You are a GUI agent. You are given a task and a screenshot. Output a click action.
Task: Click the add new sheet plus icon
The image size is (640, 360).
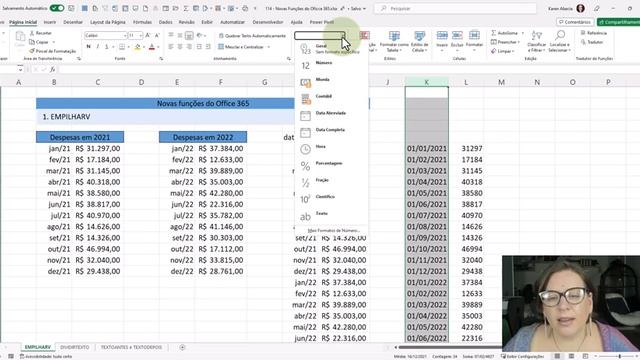click(182, 347)
